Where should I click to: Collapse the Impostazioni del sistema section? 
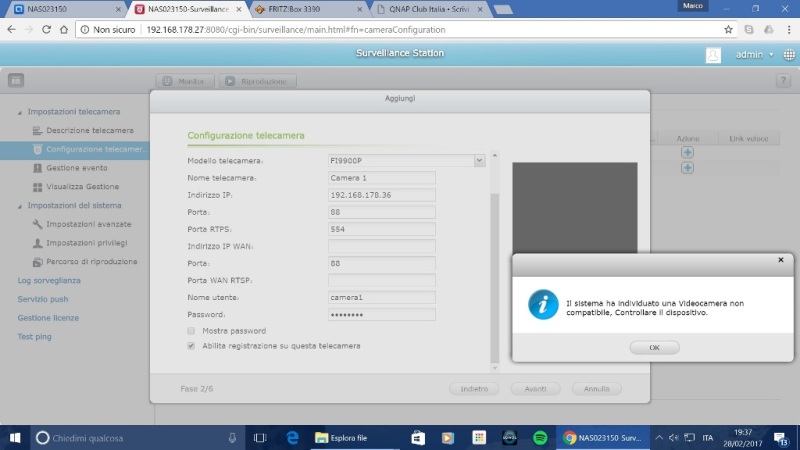click(x=19, y=206)
